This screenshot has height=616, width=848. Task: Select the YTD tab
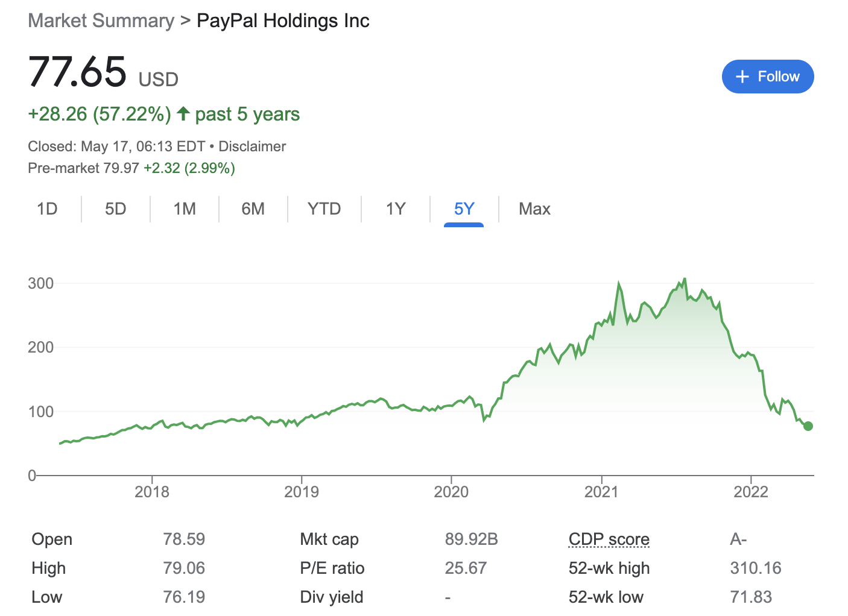tap(324, 209)
